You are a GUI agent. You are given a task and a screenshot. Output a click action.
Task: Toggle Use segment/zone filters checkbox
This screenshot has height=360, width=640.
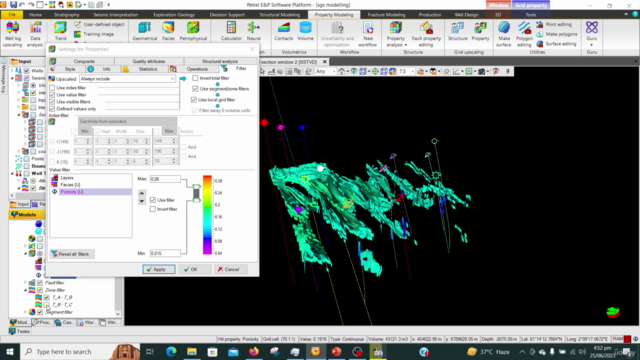[195, 89]
